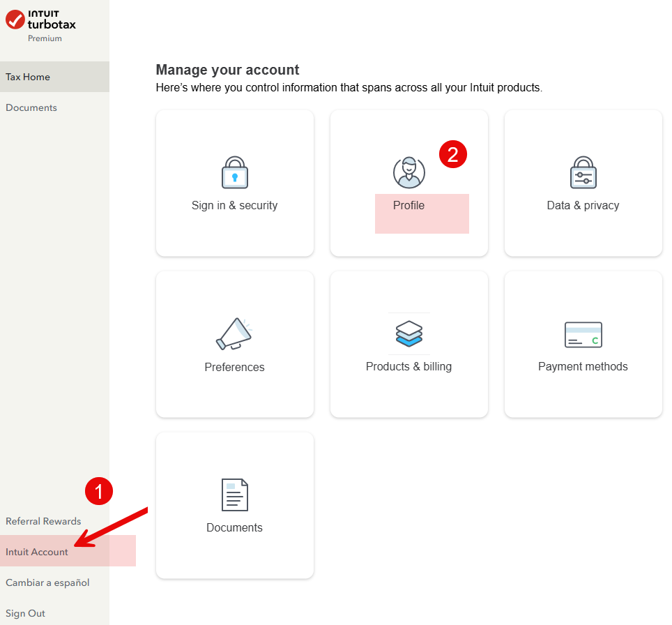Click the 'Manage your account' heading

[227, 70]
